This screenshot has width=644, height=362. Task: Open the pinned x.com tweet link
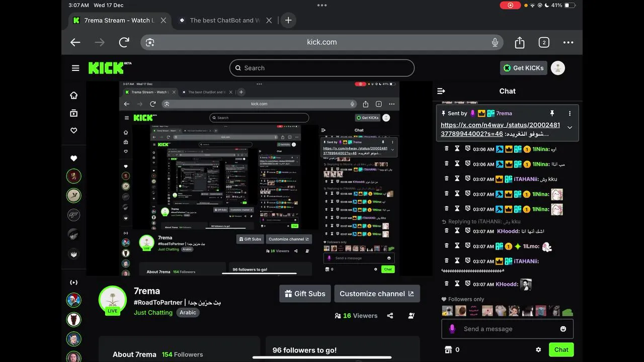(x=500, y=129)
